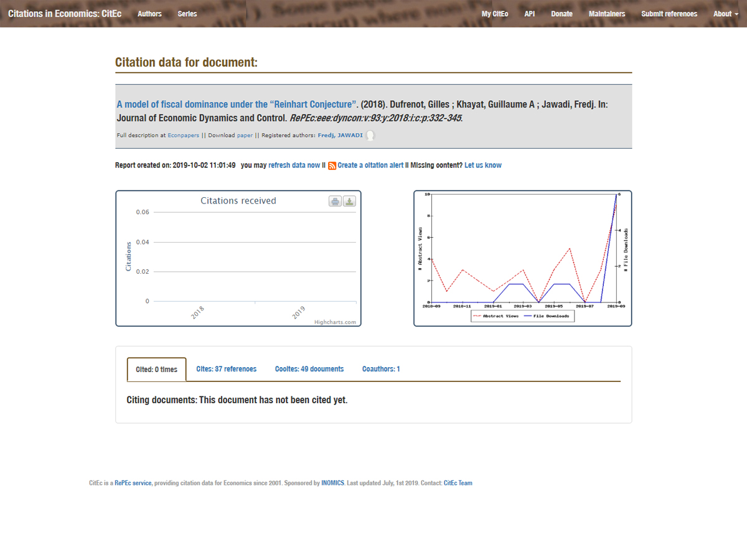
Task: Open the 'Coauthors: 1' tab
Action: click(381, 369)
